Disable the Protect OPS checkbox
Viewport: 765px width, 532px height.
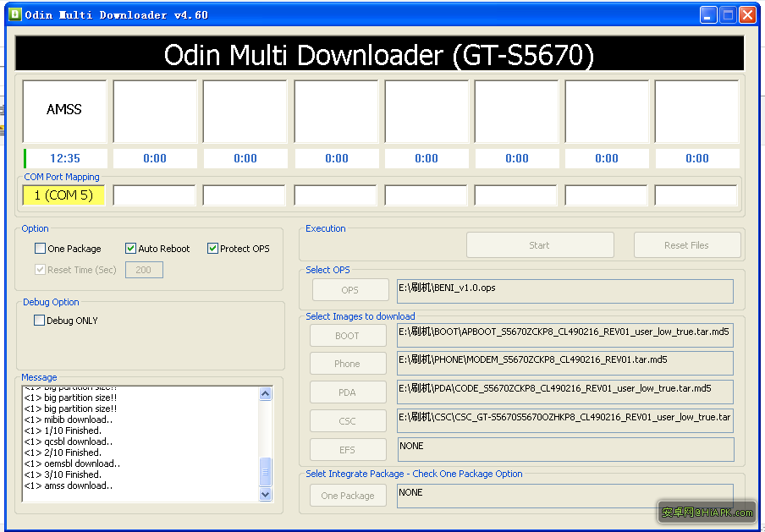coord(212,249)
